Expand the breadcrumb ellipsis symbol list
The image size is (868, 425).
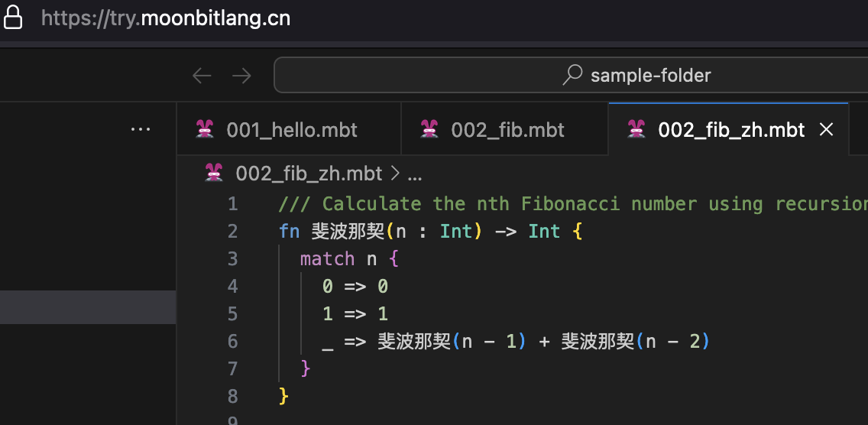click(x=415, y=174)
